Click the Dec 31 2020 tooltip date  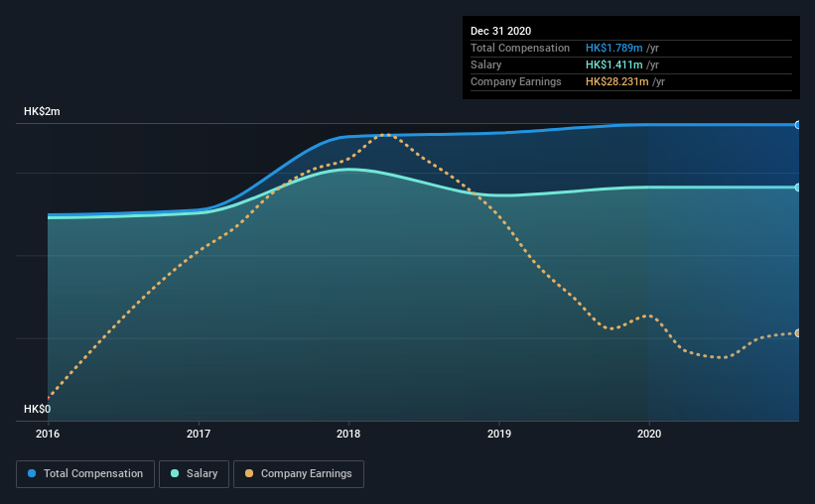[x=500, y=31]
